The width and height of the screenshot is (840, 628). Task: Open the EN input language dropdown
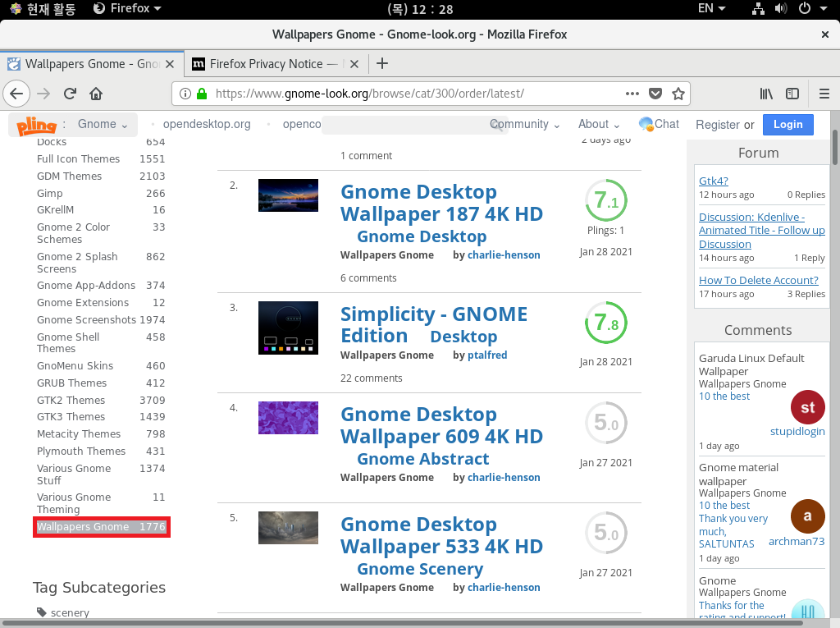click(x=711, y=8)
